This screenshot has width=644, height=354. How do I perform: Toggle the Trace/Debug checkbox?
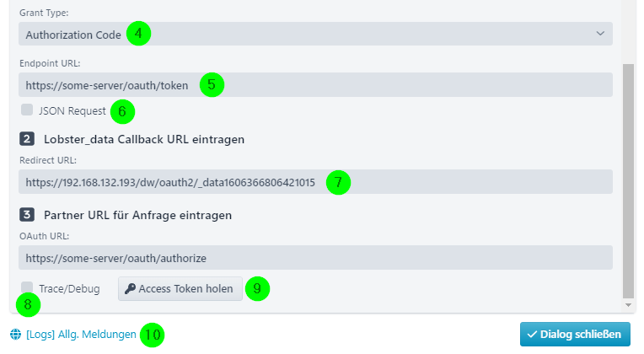28,287
